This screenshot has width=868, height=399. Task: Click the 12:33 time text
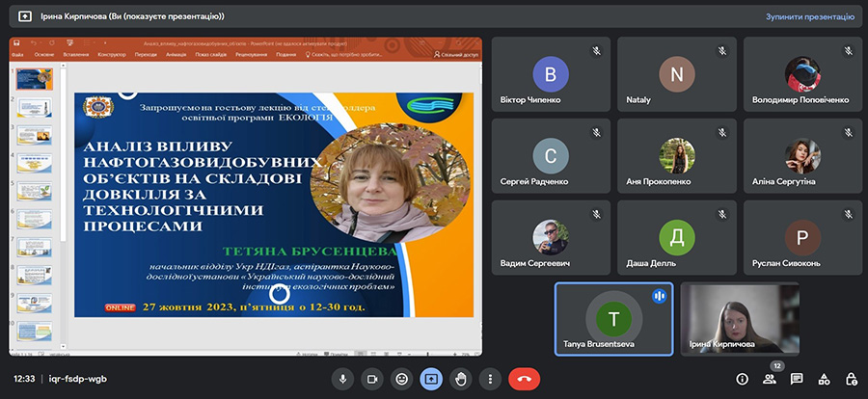(x=24, y=379)
